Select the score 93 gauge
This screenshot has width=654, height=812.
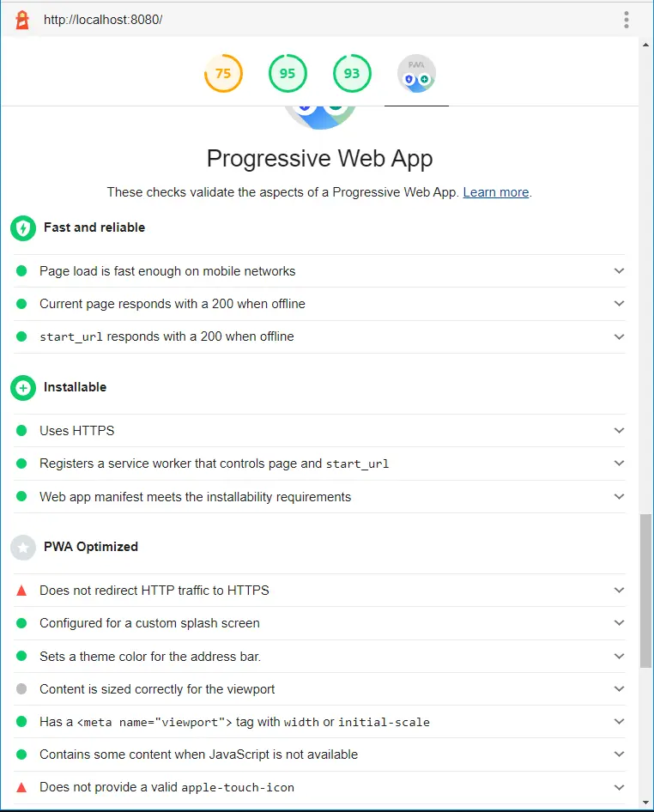[x=352, y=74]
